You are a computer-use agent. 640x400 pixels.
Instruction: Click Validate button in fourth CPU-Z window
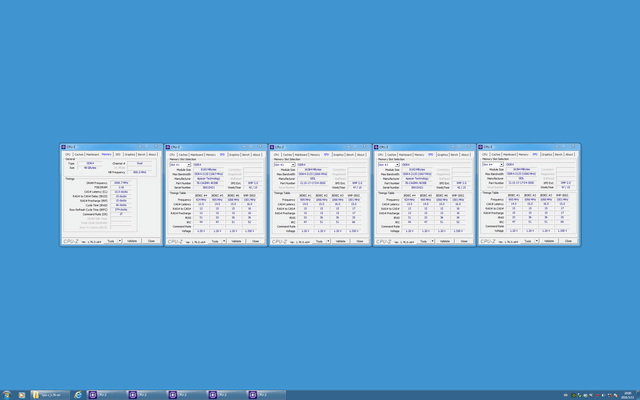pyautogui.click(x=443, y=241)
